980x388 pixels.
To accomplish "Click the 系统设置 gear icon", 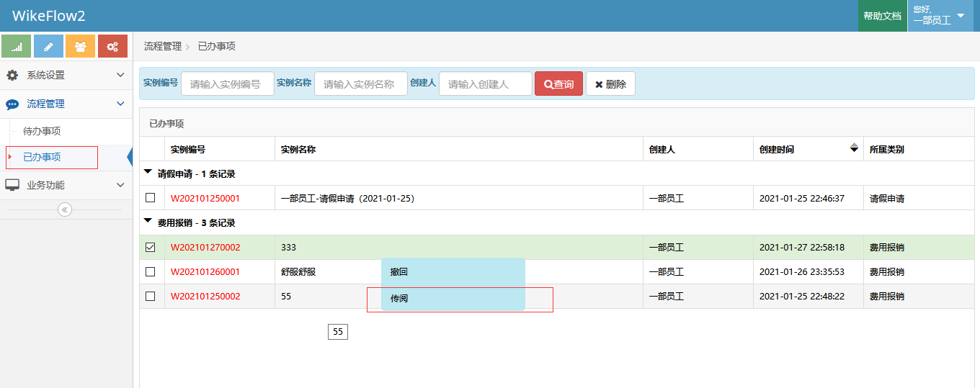I will pyautogui.click(x=12, y=75).
